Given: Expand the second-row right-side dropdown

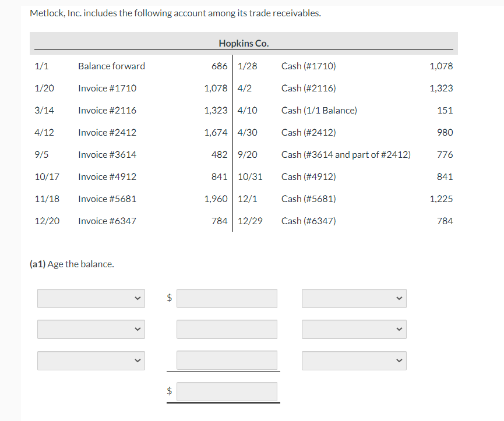Looking at the screenshot, I should pyautogui.click(x=354, y=329).
